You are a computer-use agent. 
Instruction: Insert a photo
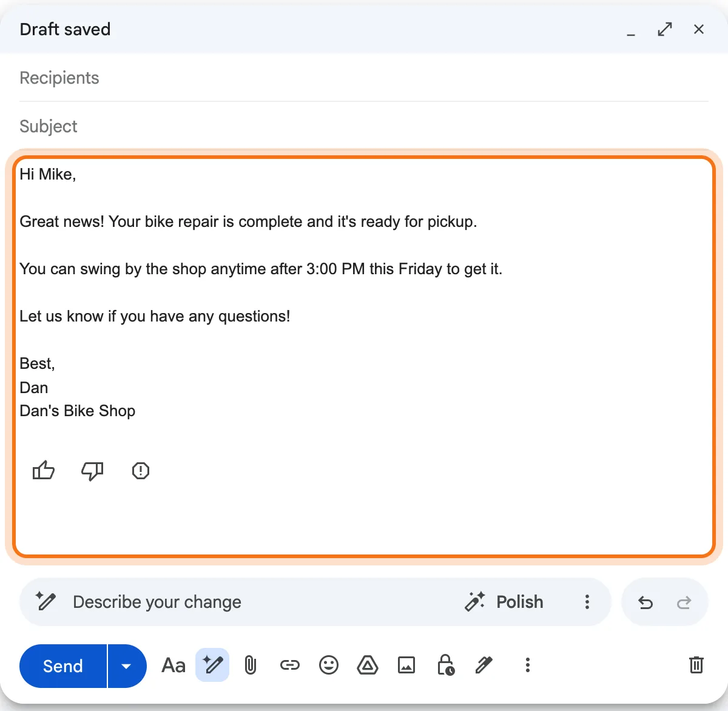[406, 666]
